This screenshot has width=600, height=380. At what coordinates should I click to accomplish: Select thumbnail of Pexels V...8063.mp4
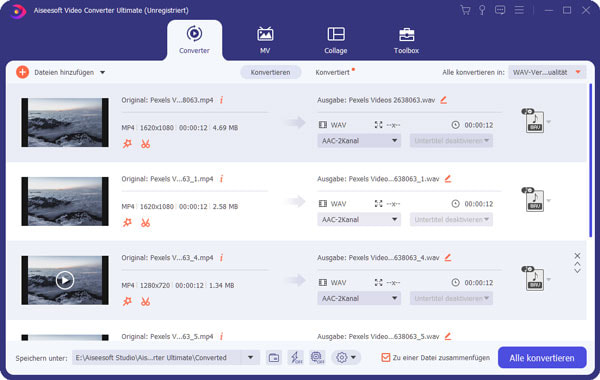click(x=65, y=122)
